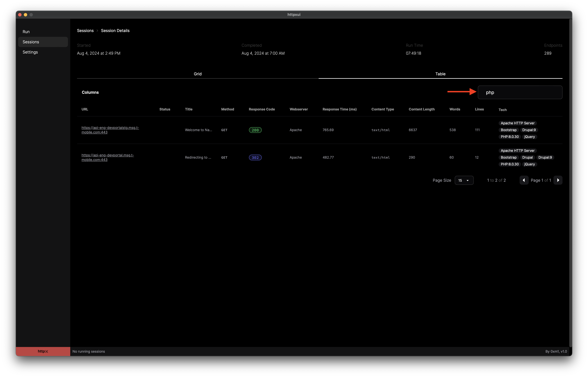This screenshot has width=588, height=377.
Task: Click the 302 response code badge
Action: (255, 157)
